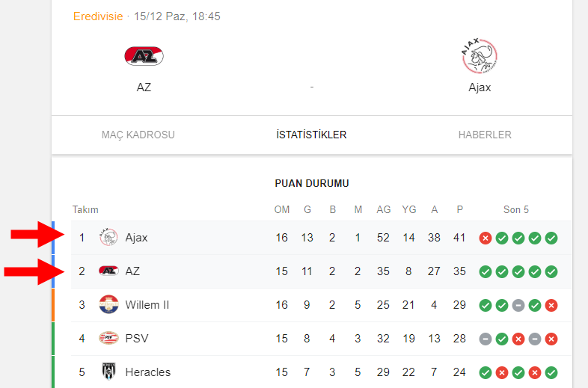Click Ajax's red loss icon in Son 5
Viewport: 588px width, 388px height.
pyautogui.click(x=486, y=238)
